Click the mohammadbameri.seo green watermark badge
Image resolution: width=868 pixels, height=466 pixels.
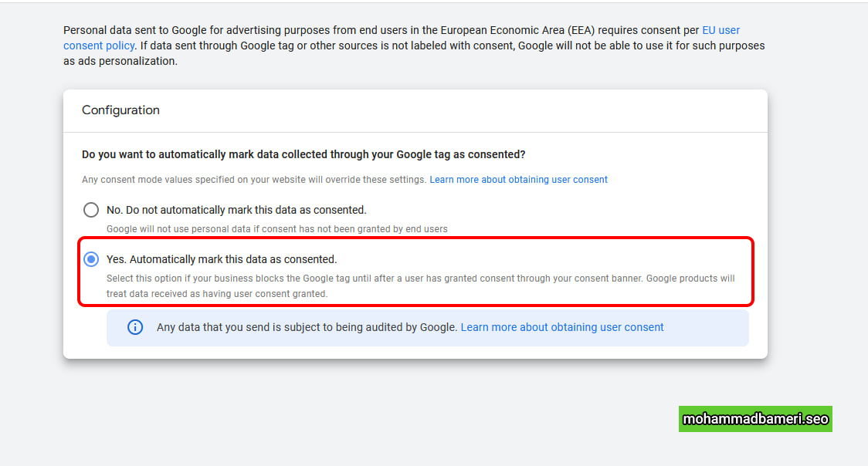755,419
